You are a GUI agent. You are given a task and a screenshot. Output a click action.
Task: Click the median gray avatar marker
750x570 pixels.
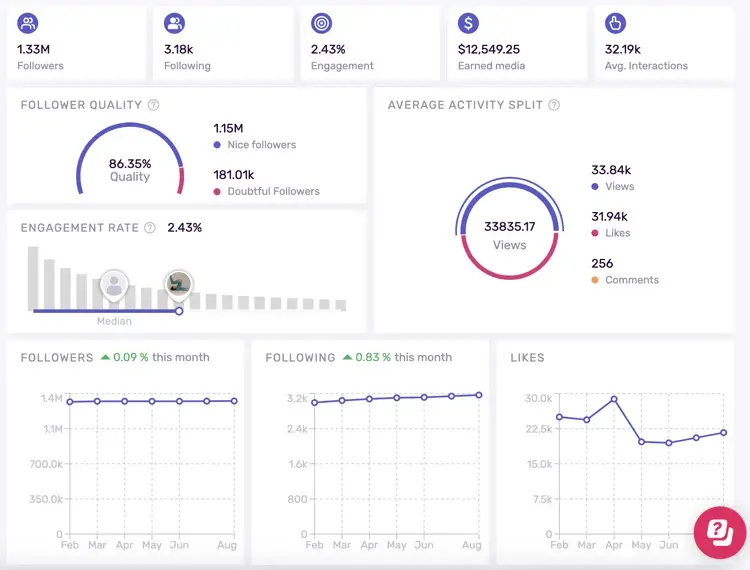tap(114, 286)
